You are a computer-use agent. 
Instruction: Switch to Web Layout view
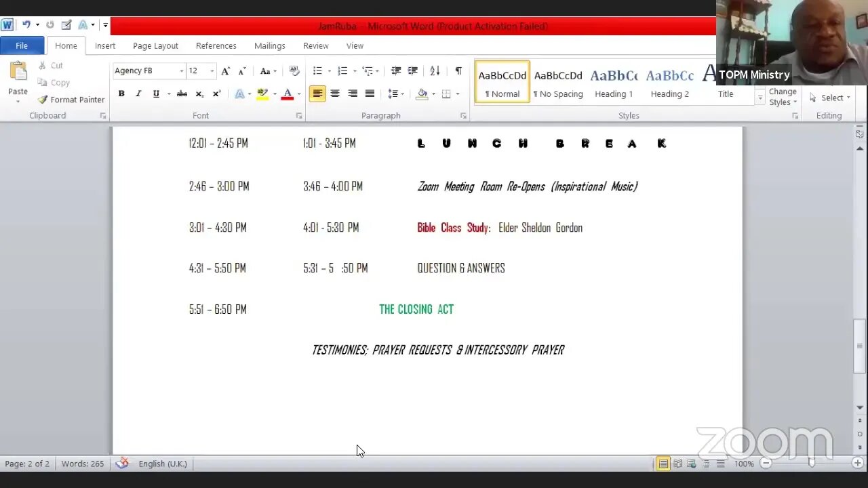point(692,464)
